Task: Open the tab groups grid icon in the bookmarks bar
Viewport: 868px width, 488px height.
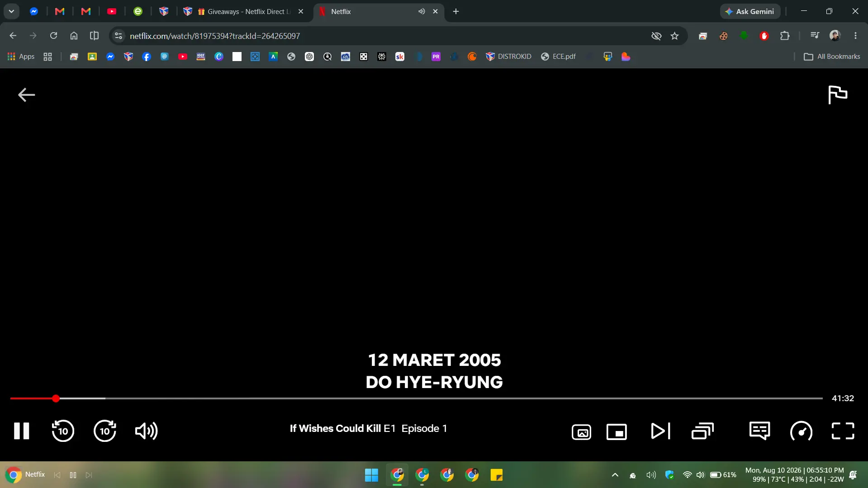Action: click(x=47, y=57)
